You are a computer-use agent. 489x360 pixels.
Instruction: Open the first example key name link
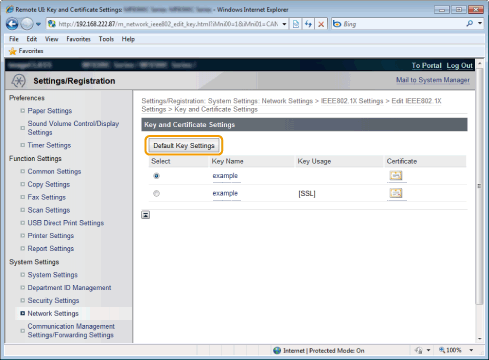(x=225, y=176)
